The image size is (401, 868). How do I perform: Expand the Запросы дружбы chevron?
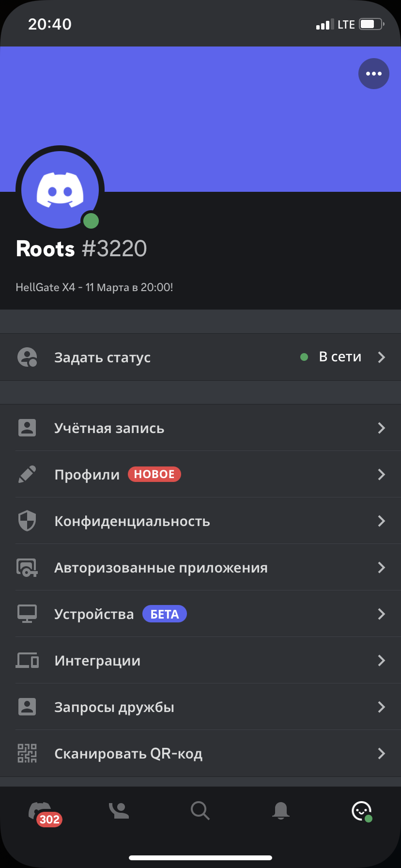(382, 707)
